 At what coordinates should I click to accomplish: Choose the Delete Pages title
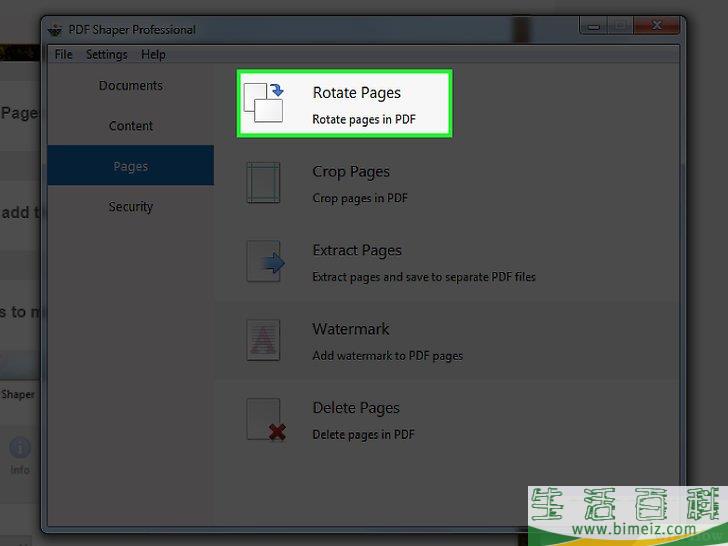(356, 408)
